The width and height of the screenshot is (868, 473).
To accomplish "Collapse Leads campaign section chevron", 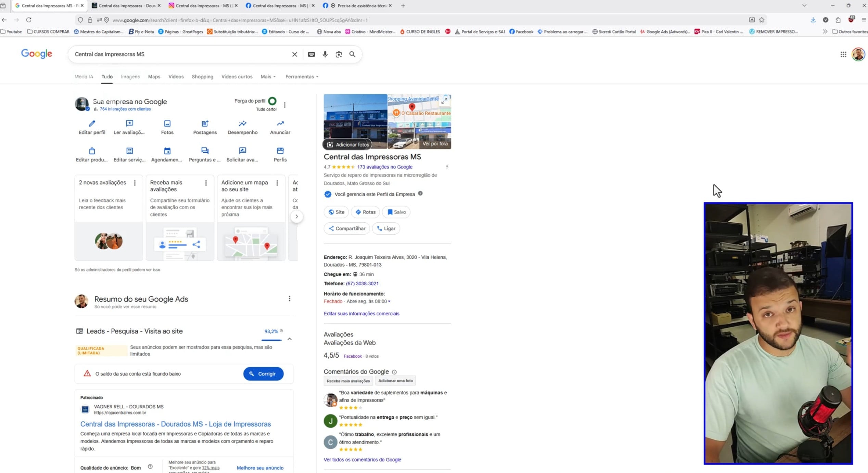I will [x=289, y=339].
